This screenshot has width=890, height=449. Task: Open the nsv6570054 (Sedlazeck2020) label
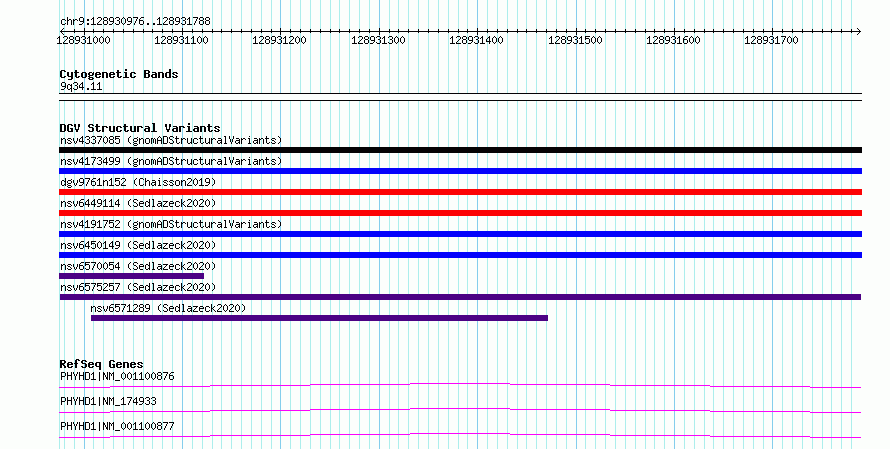pos(138,266)
